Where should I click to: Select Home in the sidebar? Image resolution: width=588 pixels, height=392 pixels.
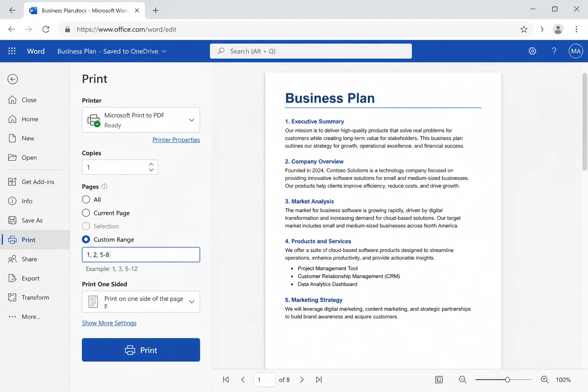pos(35,119)
